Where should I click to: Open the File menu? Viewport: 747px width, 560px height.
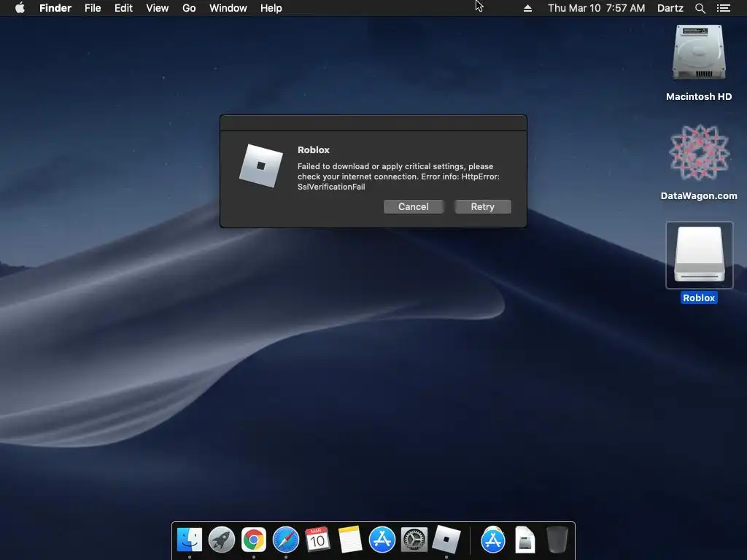pyautogui.click(x=93, y=8)
